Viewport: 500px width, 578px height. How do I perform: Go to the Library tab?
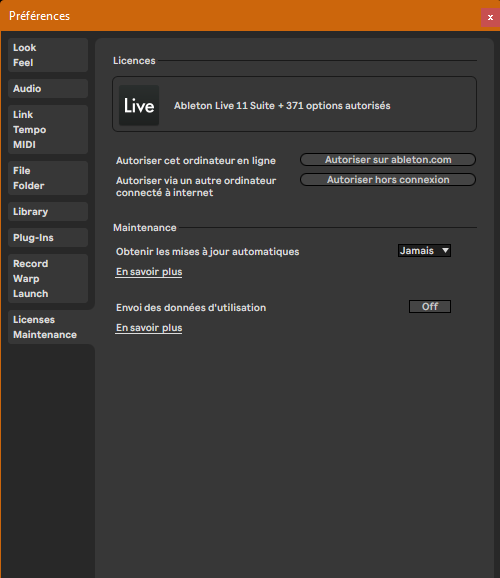[48, 212]
